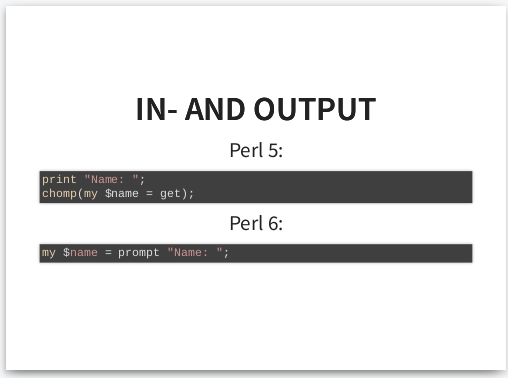508x378 pixels.
Task: Click the chomp function name
Action: pyautogui.click(x=59, y=193)
